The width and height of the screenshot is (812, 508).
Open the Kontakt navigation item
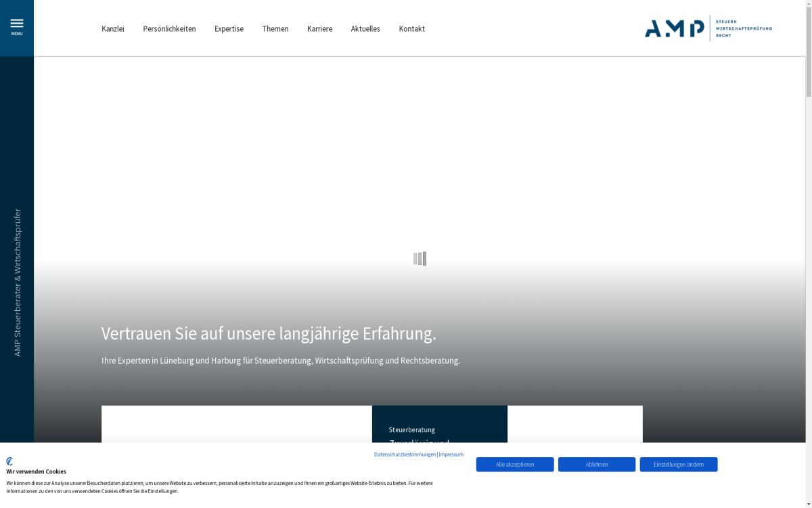pyautogui.click(x=412, y=28)
